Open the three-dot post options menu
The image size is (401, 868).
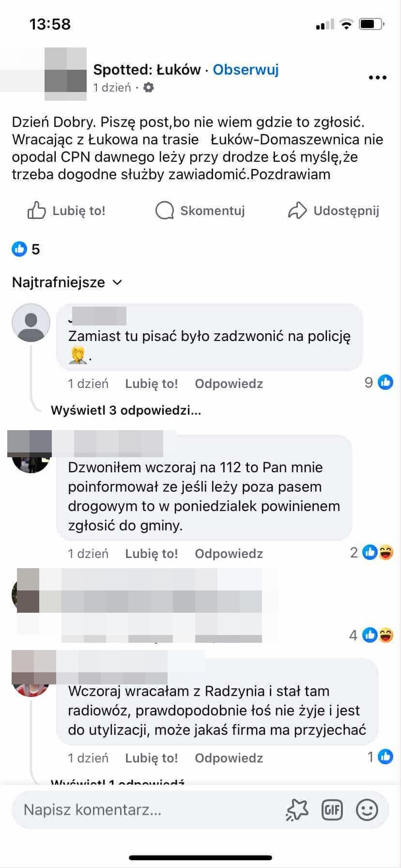point(377,77)
